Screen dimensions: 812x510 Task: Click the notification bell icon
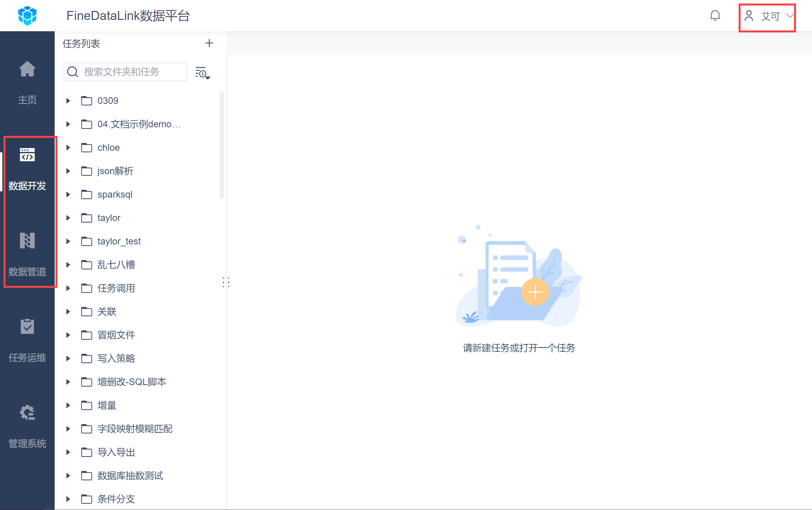pyautogui.click(x=715, y=16)
